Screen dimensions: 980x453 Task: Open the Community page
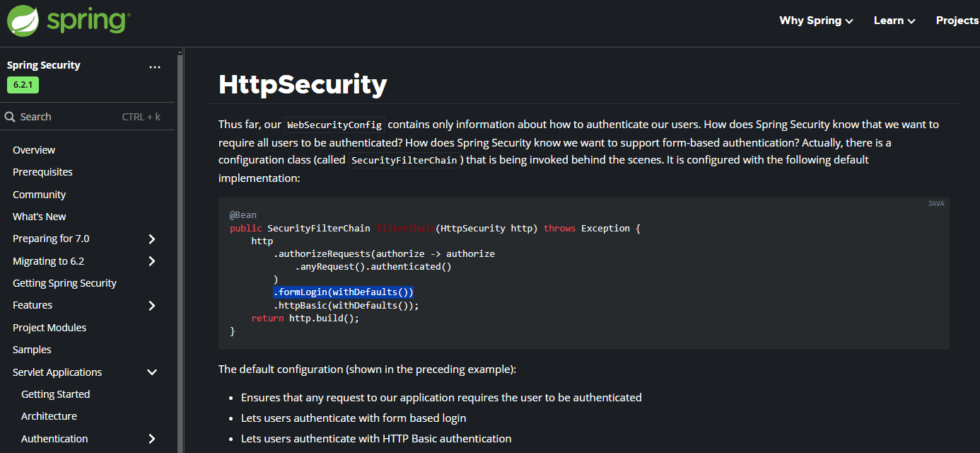(x=39, y=195)
